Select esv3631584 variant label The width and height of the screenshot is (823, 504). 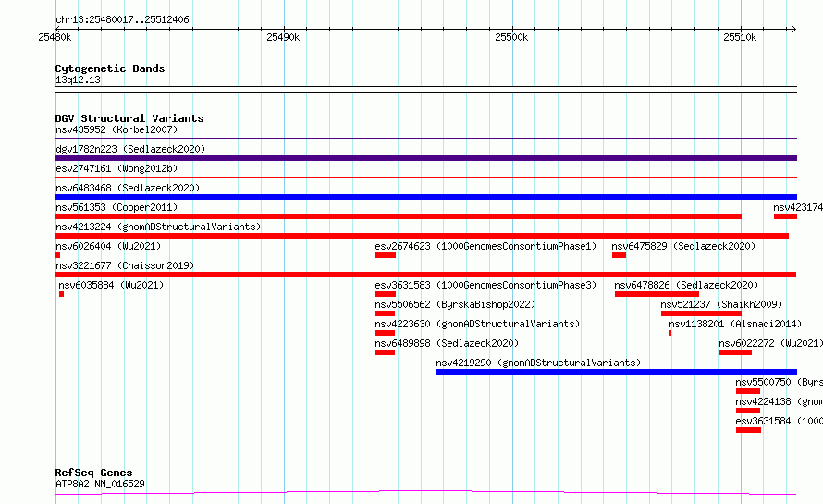[779, 421]
